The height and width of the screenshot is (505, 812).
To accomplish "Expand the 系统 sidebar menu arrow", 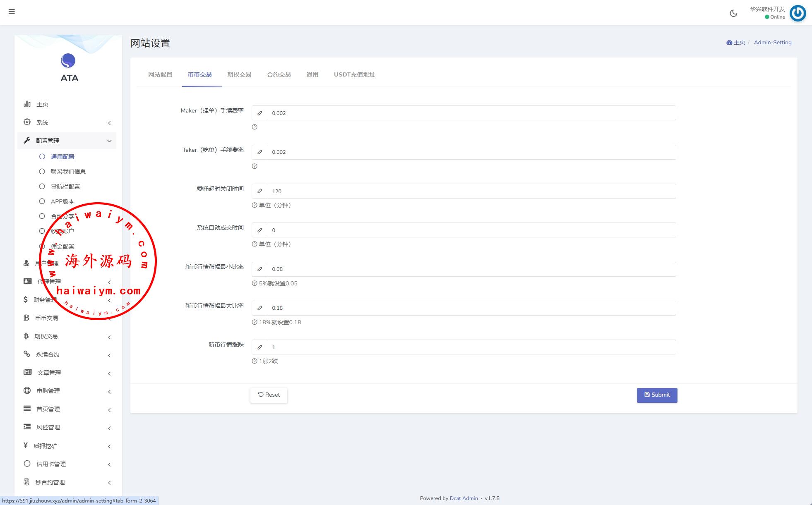I will coord(109,123).
